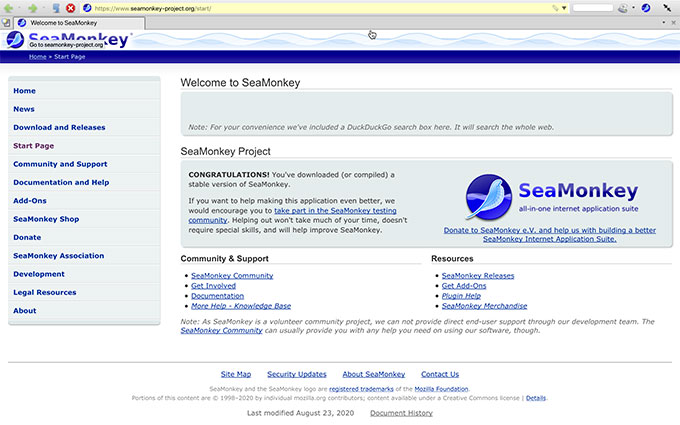Open Legal Resources in the sidebar
680x425 pixels.
(45, 292)
